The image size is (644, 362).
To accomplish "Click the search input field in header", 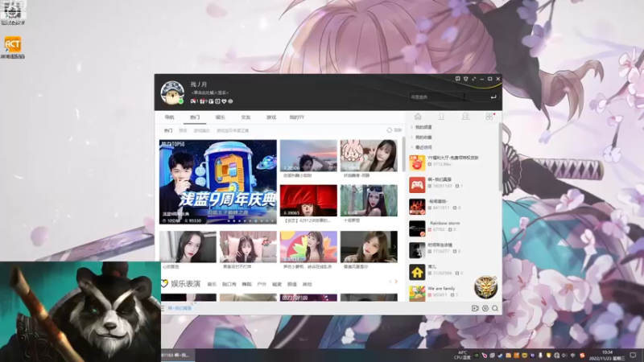I will [x=448, y=97].
